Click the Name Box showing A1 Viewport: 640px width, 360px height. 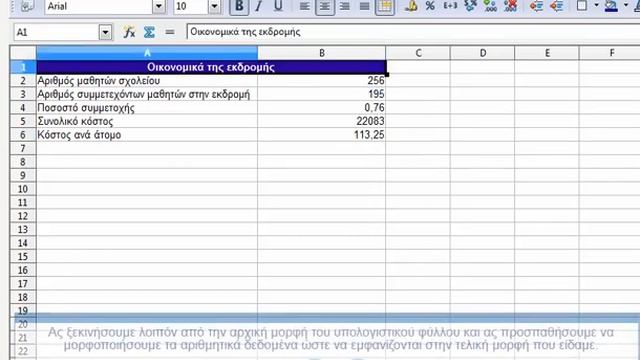click(x=56, y=32)
